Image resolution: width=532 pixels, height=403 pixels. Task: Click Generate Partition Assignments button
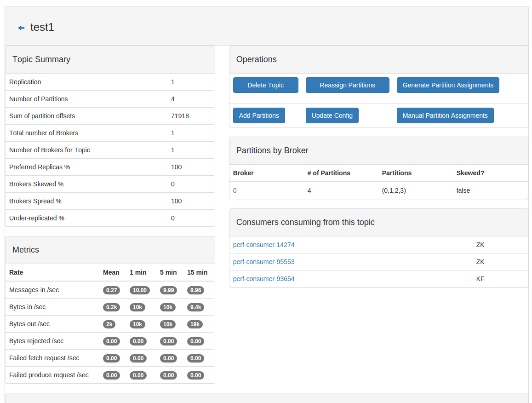(447, 85)
